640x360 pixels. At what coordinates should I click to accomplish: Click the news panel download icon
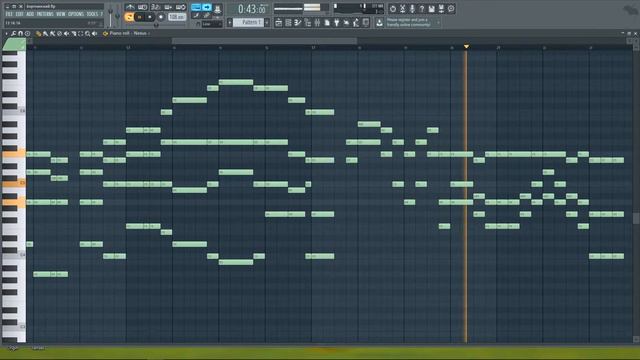[380, 23]
